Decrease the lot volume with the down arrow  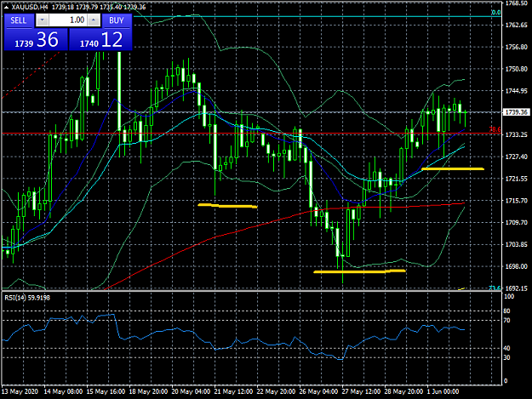[42, 20]
